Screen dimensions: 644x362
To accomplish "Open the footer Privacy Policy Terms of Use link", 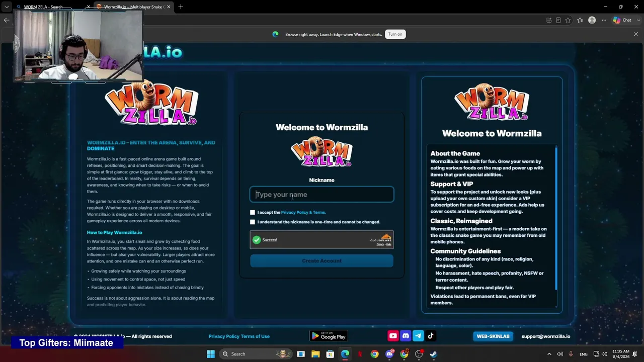I will click(239, 336).
